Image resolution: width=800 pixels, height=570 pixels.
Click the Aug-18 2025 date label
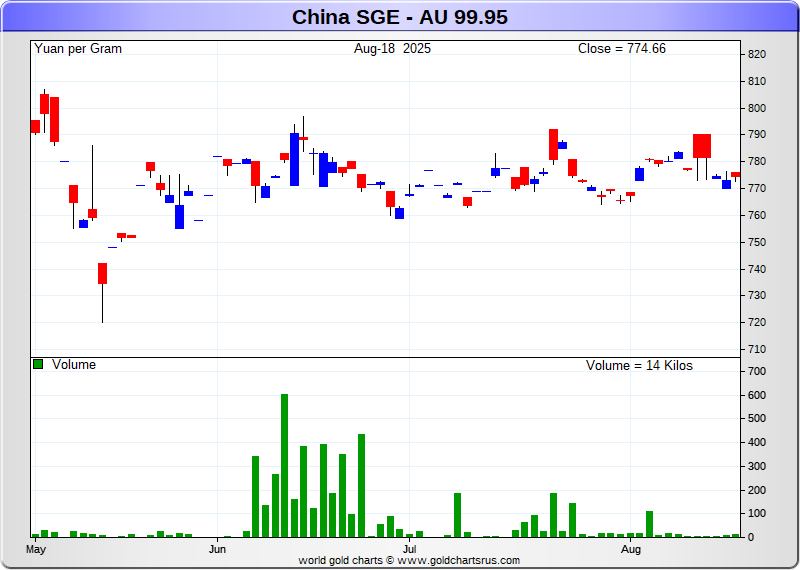392,48
